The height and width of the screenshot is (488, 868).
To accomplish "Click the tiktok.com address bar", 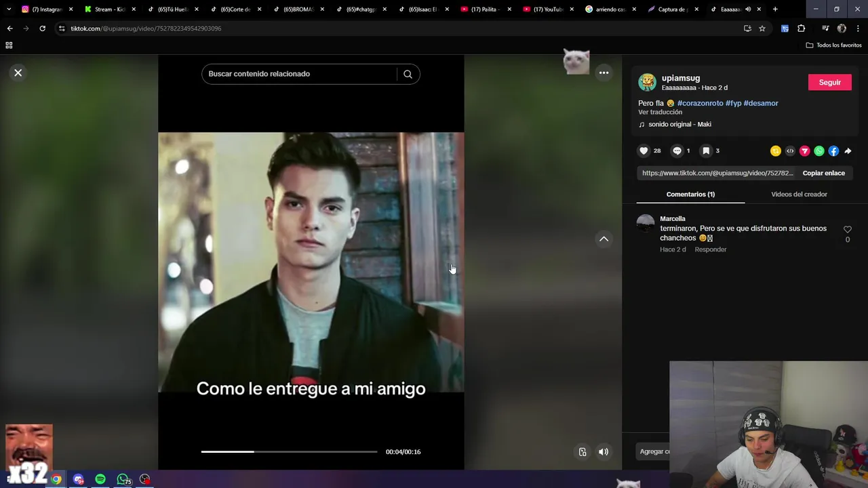I will (400, 28).
